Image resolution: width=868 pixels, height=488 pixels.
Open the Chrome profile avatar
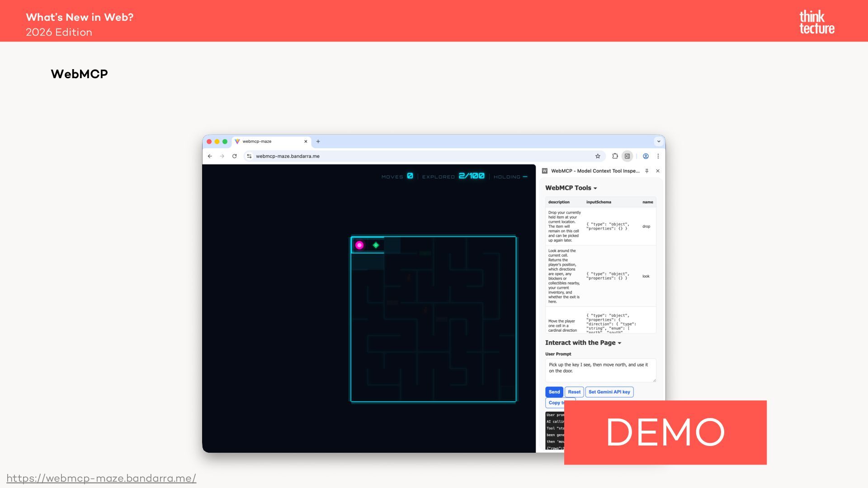pyautogui.click(x=646, y=156)
